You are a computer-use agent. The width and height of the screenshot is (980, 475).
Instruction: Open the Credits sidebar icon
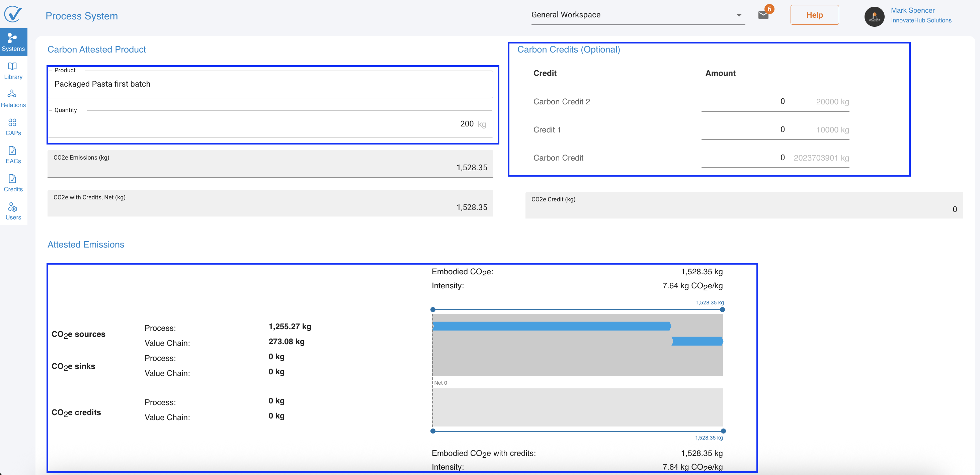pos(13,183)
